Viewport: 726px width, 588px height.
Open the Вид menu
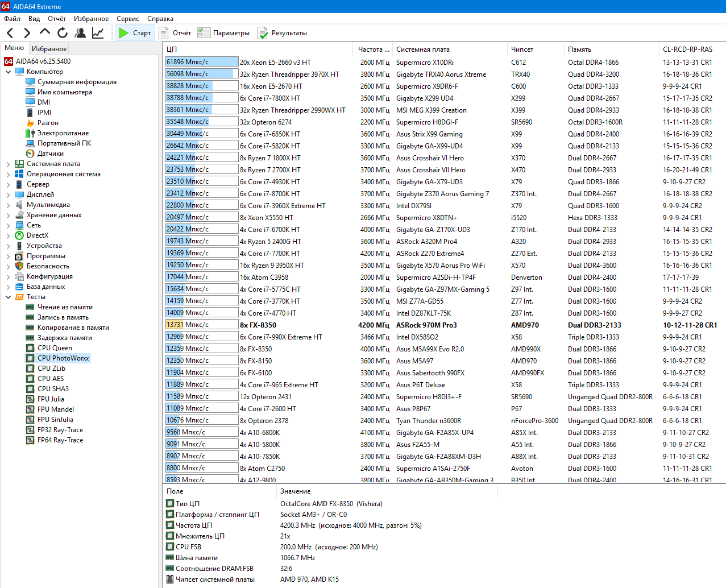pos(34,19)
